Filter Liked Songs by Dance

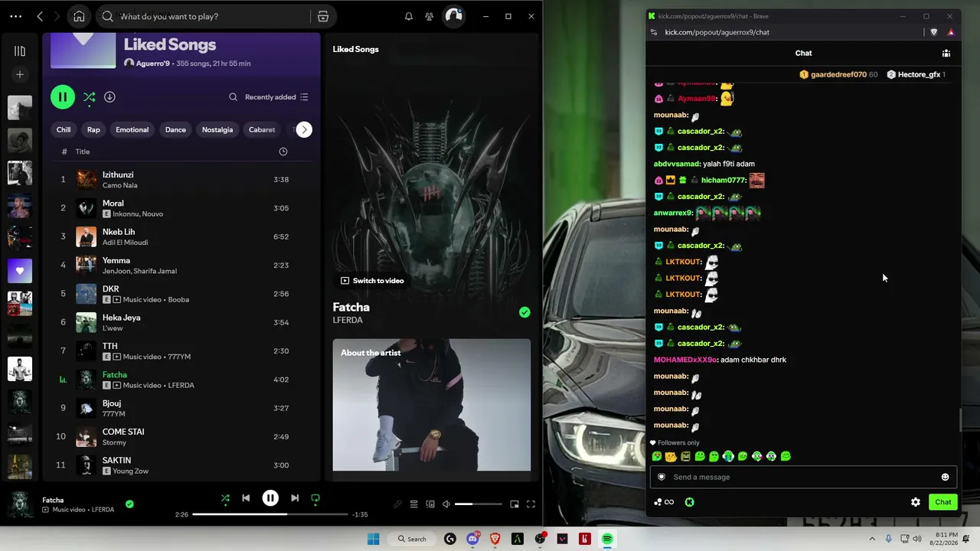tap(175, 129)
